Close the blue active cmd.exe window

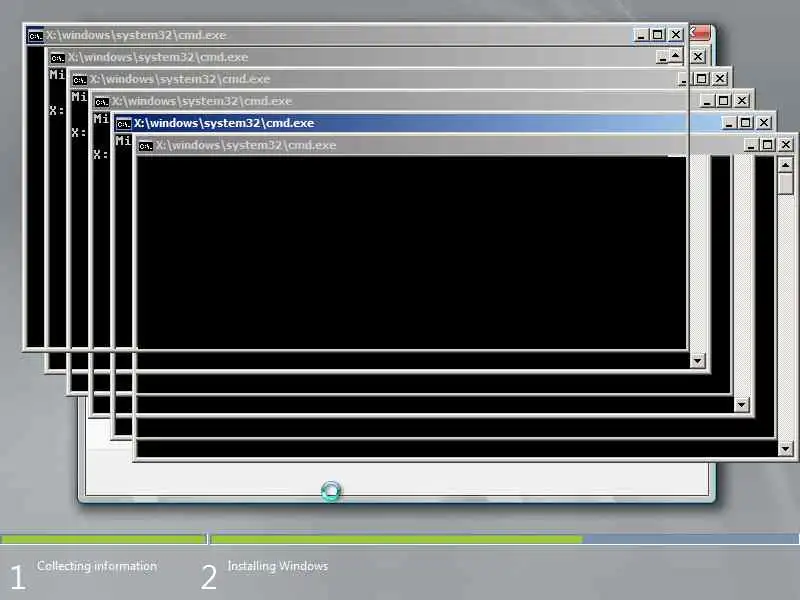click(763, 122)
